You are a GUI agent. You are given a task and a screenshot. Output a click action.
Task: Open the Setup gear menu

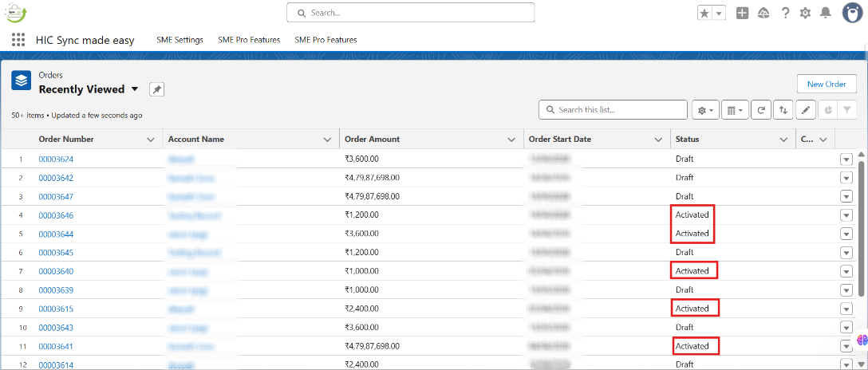coord(805,13)
